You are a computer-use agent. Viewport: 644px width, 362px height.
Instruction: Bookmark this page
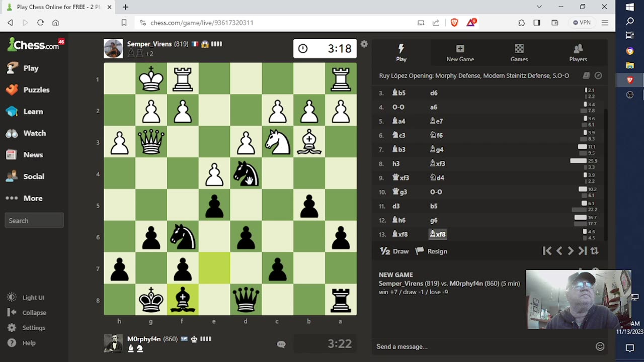tap(124, 23)
